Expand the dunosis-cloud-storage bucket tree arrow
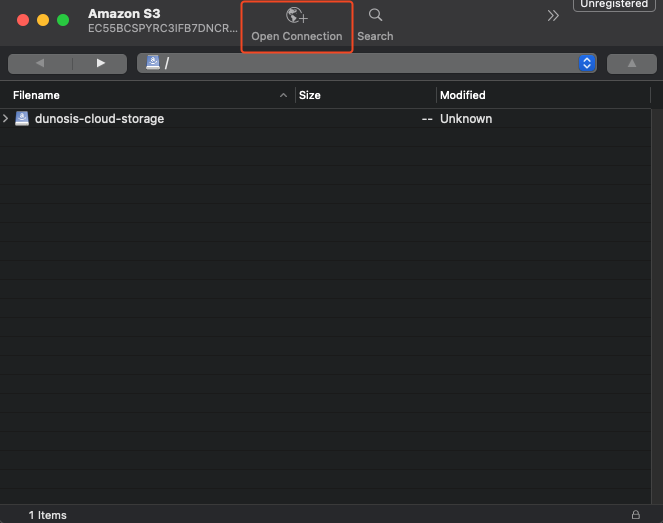 (x=7, y=119)
